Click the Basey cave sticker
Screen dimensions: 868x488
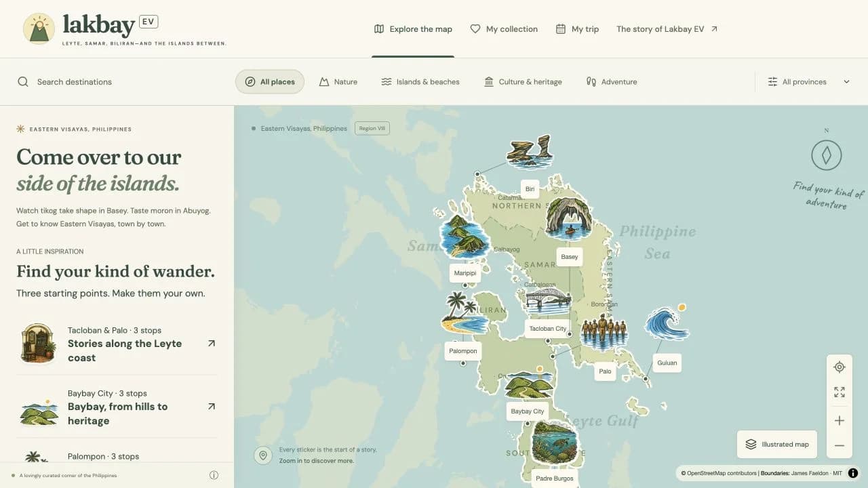(569, 219)
